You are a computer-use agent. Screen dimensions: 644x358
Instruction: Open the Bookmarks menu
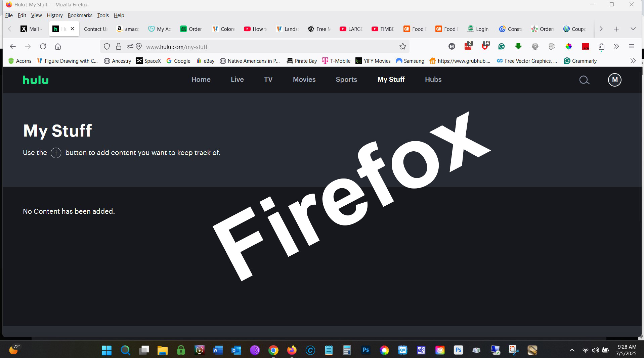tap(80, 15)
